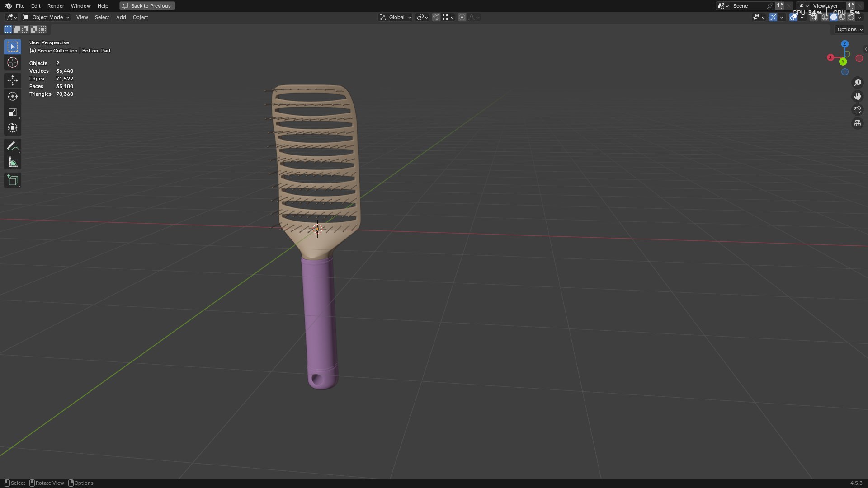Expand the Options dropdown
This screenshot has width=868, height=488.
850,29
